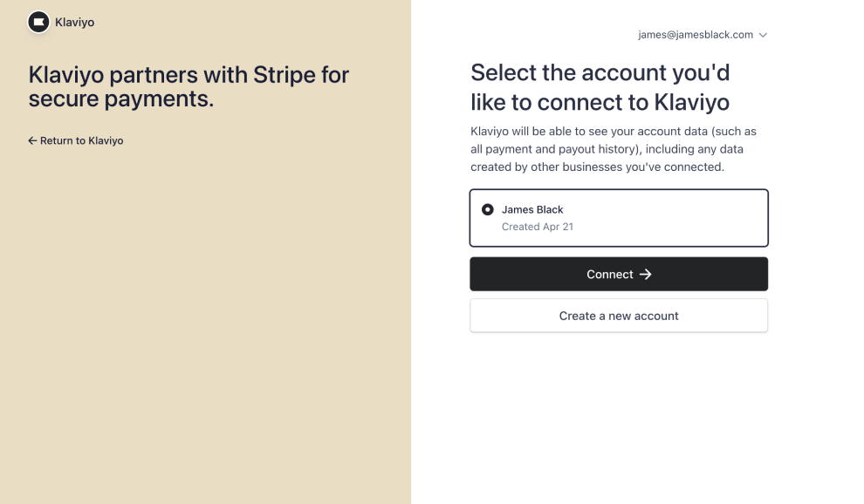Choose the James Black account name label
Image resolution: width=864 pixels, height=504 pixels.
(532, 209)
